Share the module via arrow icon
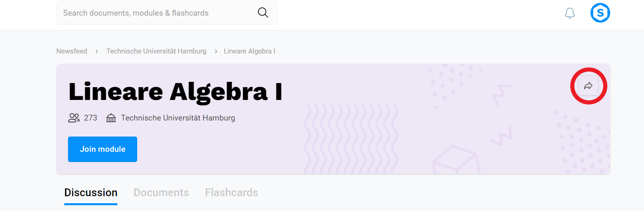Screen dimensions: 644x211 (x=588, y=86)
